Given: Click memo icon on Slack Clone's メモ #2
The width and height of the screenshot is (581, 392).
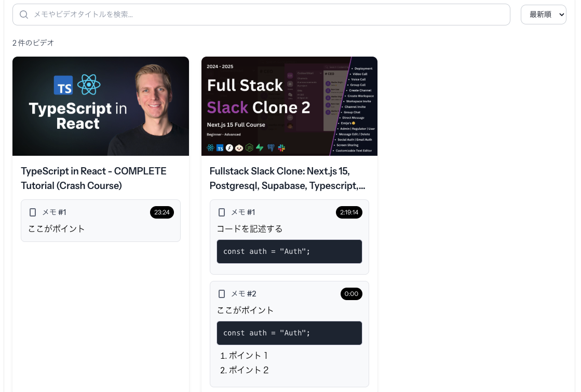Looking at the screenshot, I should tap(222, 294).
